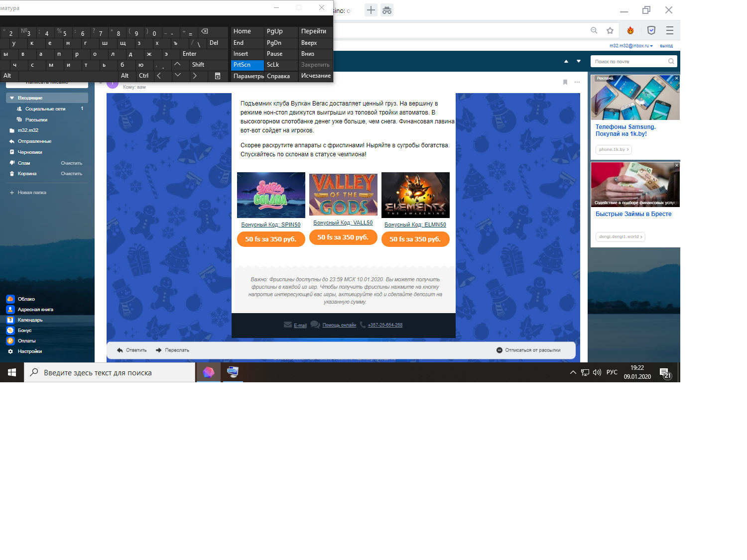Click the выход logout link

point(666,46)
